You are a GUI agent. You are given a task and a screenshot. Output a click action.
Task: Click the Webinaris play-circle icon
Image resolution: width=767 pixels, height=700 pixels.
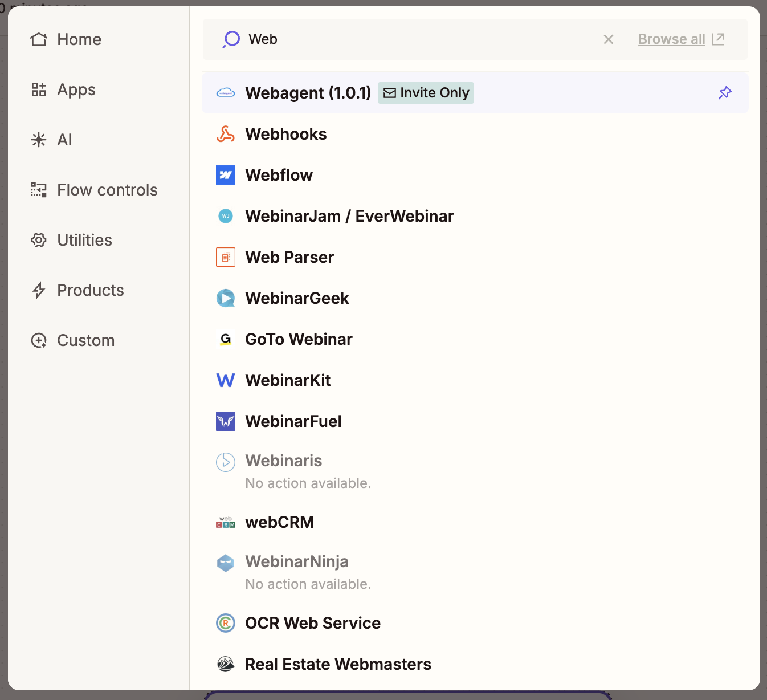click(226, 462)
